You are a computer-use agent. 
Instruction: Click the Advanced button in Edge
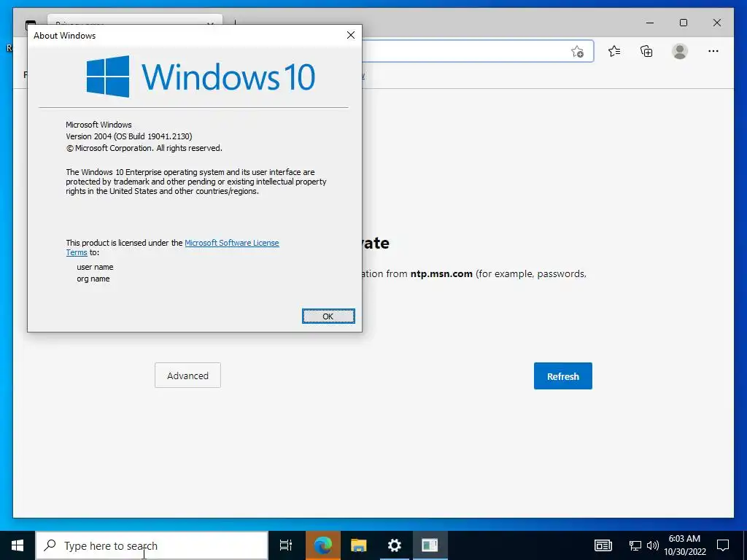tap(187, 376)
